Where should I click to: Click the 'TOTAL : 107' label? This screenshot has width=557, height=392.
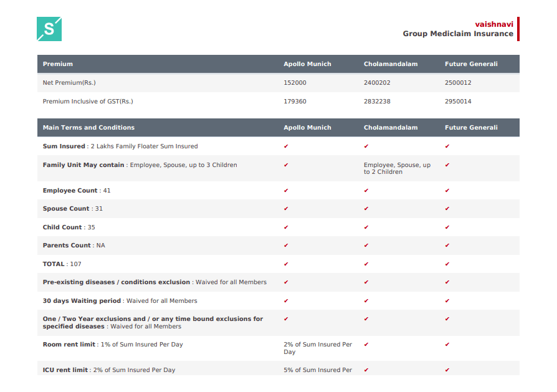click(62, 264)
